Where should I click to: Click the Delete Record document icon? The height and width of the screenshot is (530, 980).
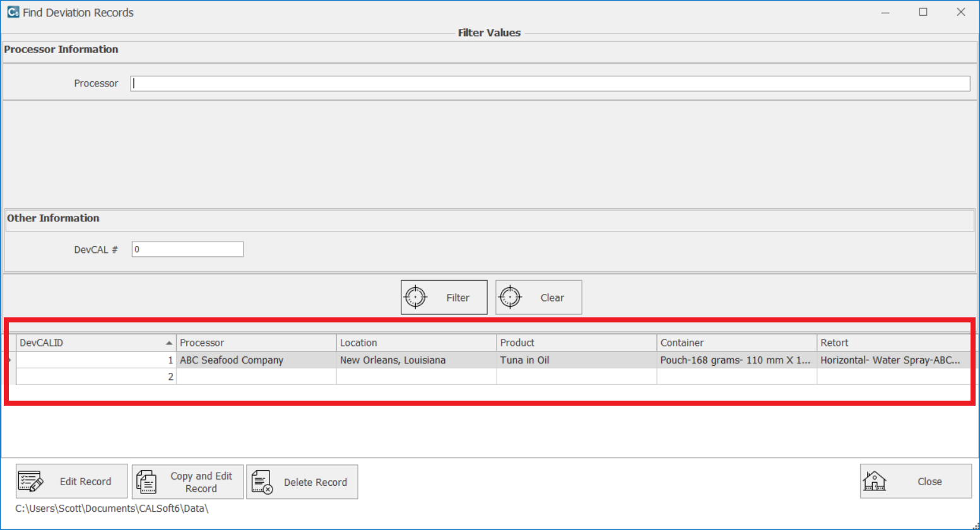[262, 481]
